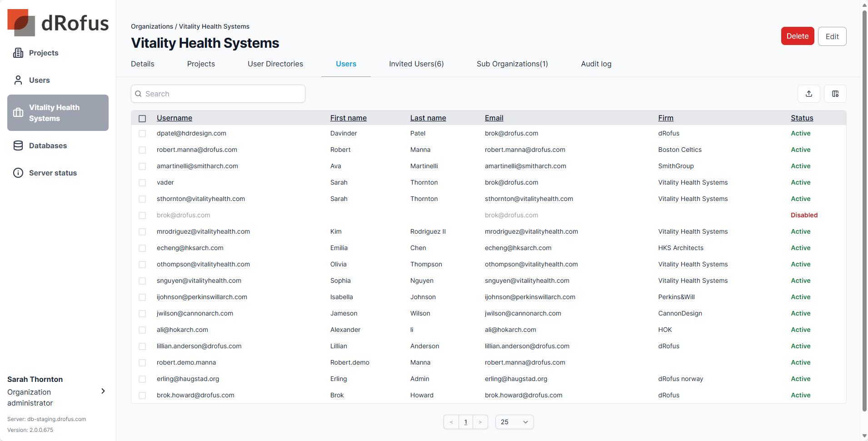Viewport: 868px width, 441px height.
Task: Click the vertical page scrollbar
Action: pos(864,209)
